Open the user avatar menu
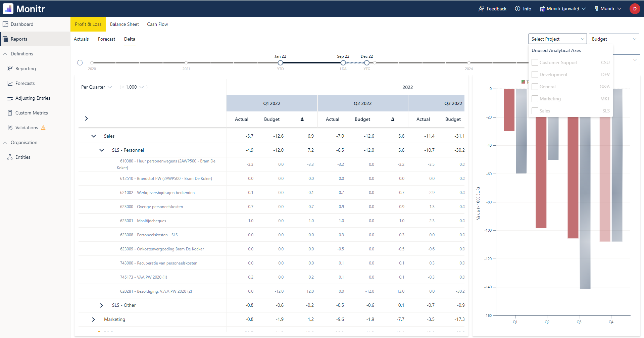This screenshot has width=644, height=338. point(635,8)
